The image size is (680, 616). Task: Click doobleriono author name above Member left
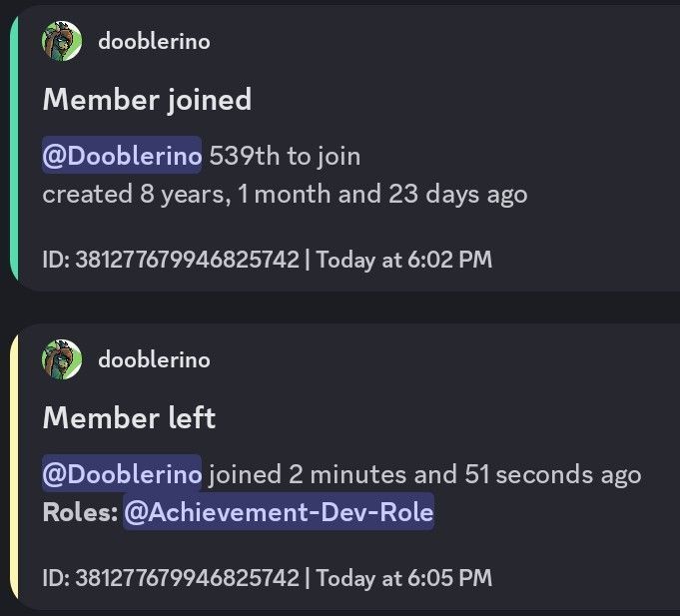[154, 359]
